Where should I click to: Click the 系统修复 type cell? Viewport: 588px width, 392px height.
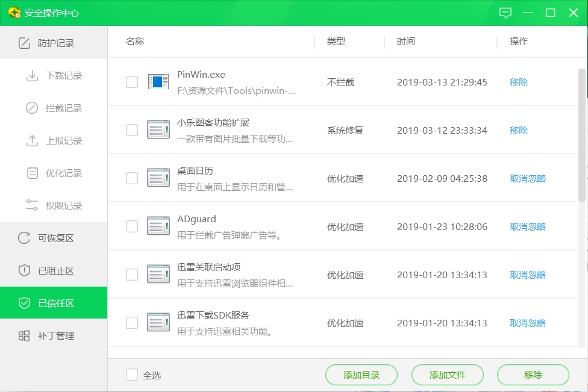tap(345, 131)
